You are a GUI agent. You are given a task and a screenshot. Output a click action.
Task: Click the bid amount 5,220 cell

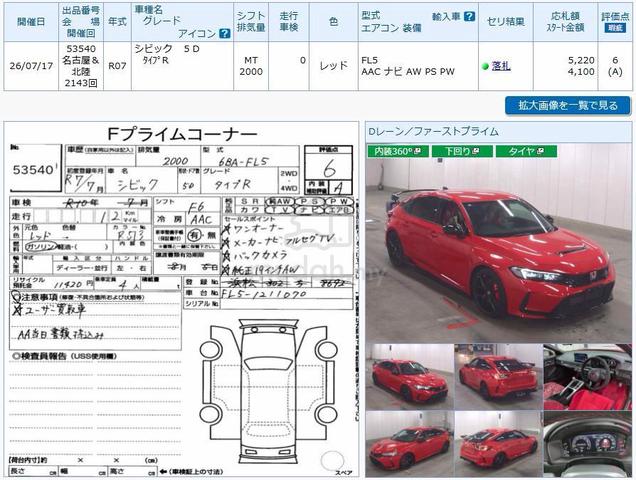click(565, 66)
